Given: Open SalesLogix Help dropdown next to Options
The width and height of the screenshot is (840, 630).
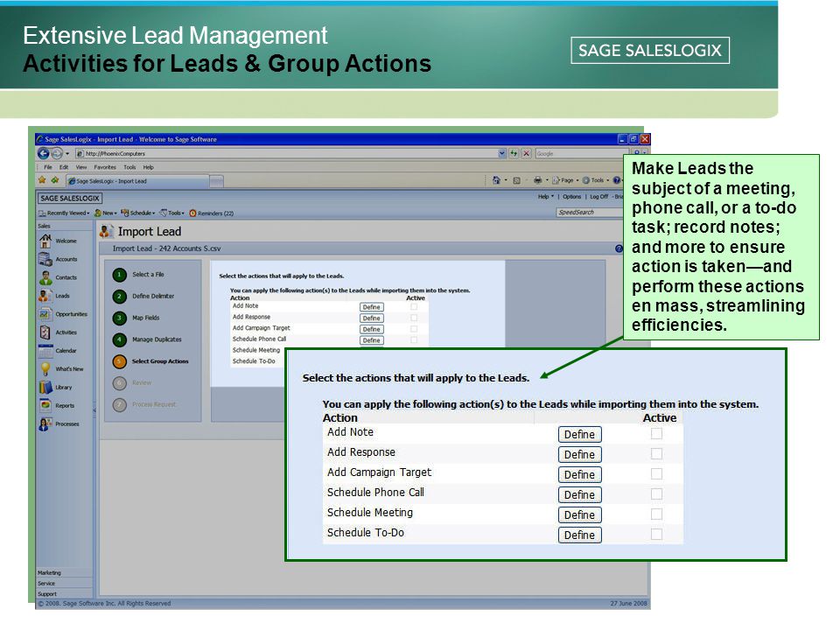Looking at the screenshot, I should click(546, 197).
